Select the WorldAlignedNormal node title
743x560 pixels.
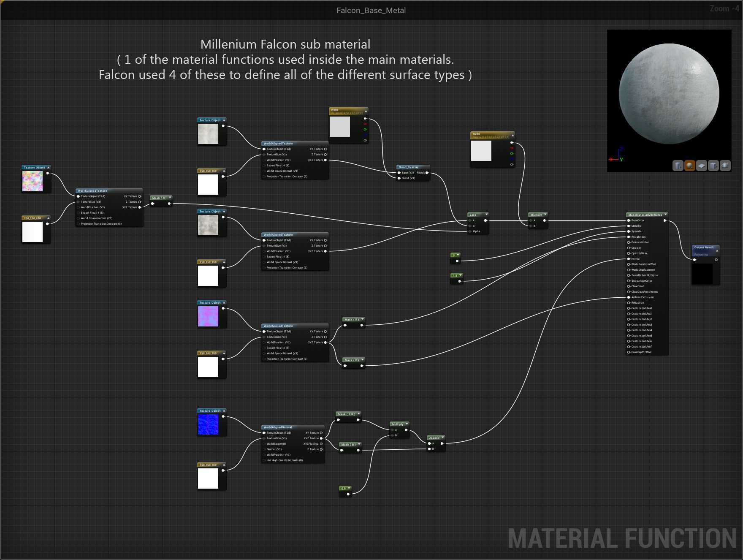(278, 427)
